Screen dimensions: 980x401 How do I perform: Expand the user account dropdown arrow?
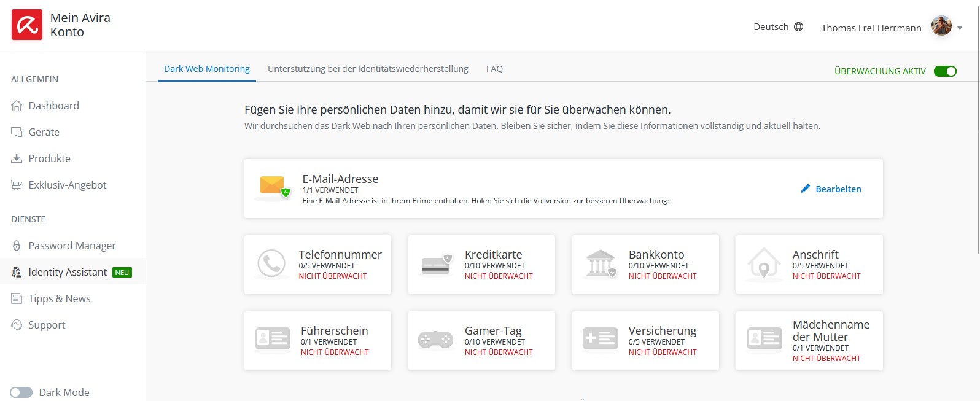(x=960, y=28)
